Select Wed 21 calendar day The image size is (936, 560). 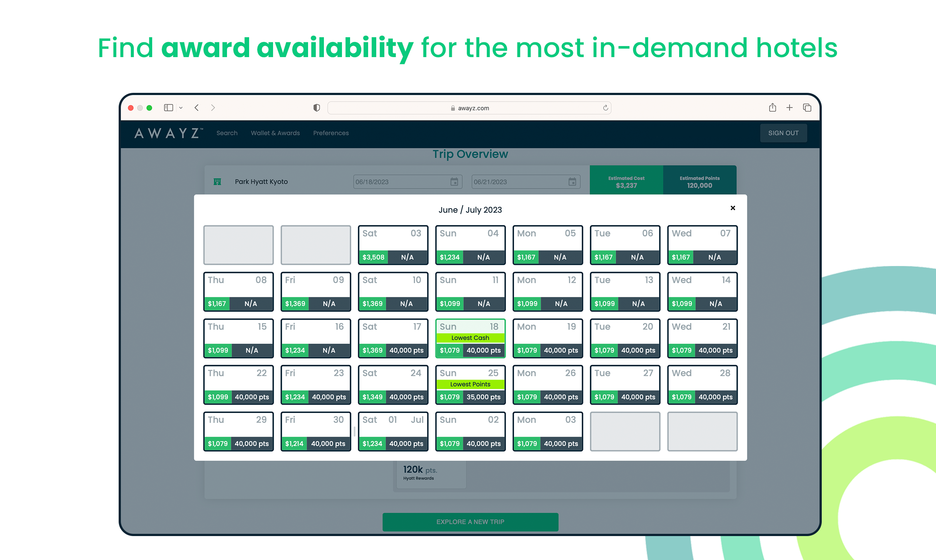[x=702, y=339]
